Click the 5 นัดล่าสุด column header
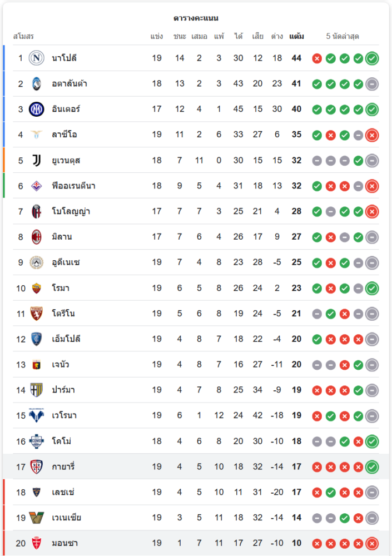392x556 pixels. [343, 37]
